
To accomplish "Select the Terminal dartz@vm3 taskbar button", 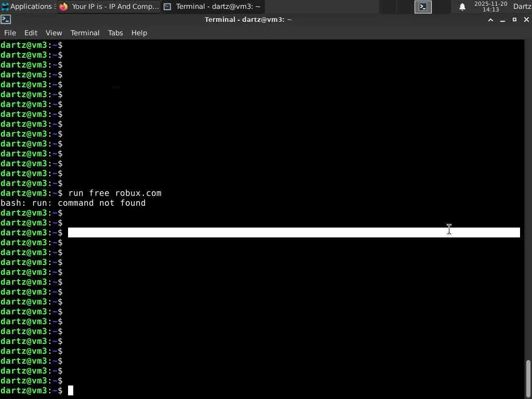I will point(212,6).
